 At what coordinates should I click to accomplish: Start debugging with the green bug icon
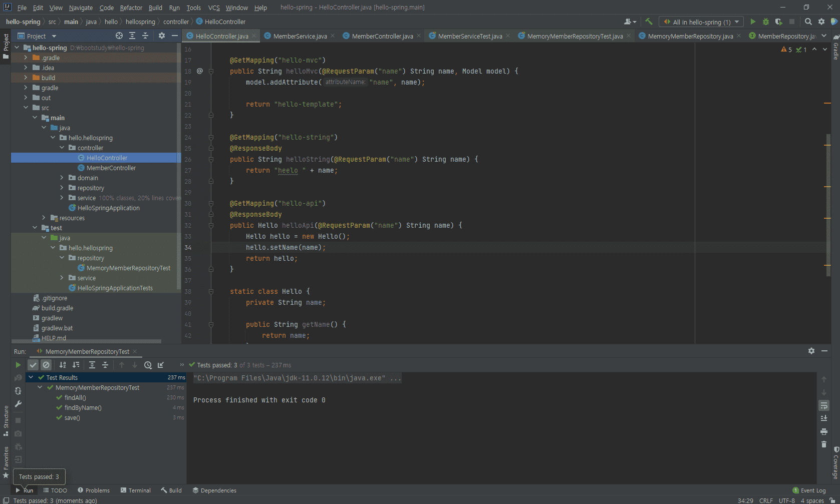tap(766, 22)
